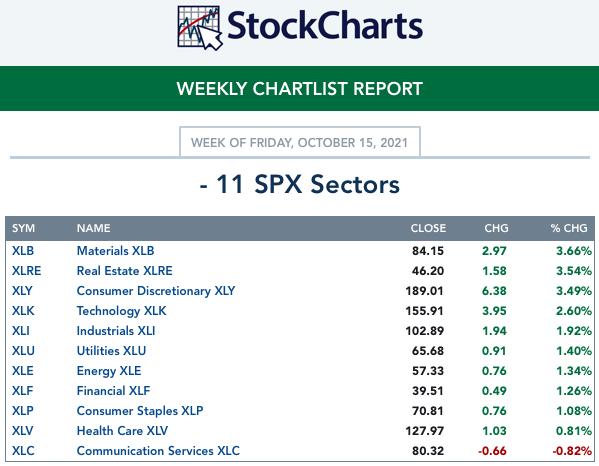The width and height of the screenshot is (599, 466).
Task: Select the Consumer Discretionary XLY name
Action: (156, 291)
